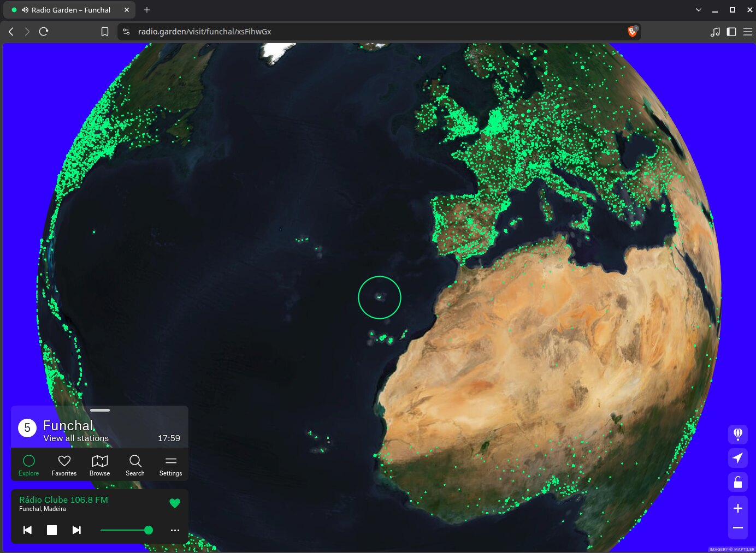
Task: Toggle the browser sidebar panel
Action: click(x=731, y=32)
